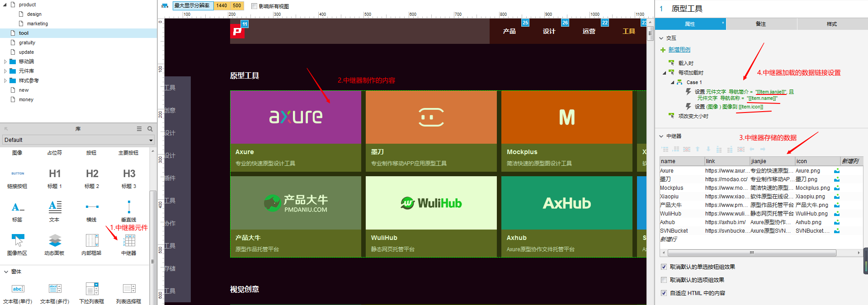The height and width of the screenshot is (305, 868).
Task: Click import image icon for SVNBucket row
Action: 837,231
